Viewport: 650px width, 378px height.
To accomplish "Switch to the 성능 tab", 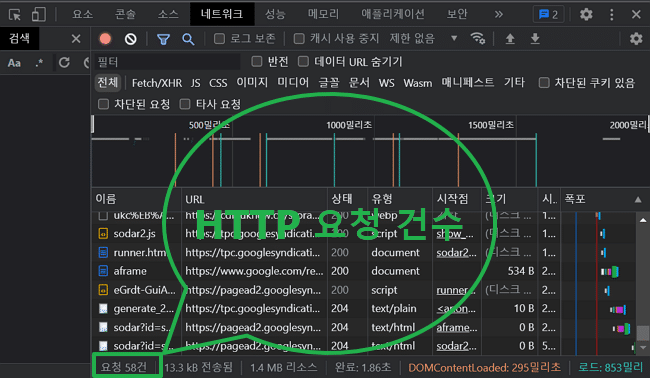I will click(x=275, y=14).
